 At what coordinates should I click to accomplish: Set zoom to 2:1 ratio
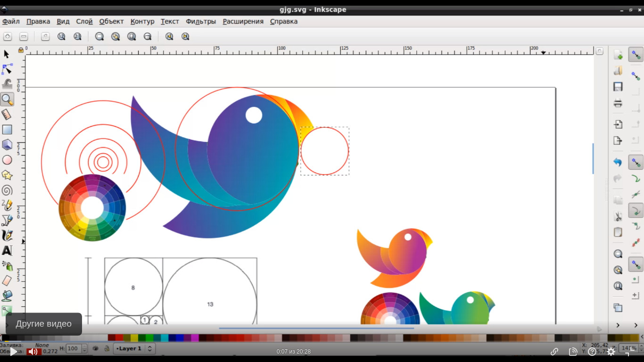tap(77, 36)
